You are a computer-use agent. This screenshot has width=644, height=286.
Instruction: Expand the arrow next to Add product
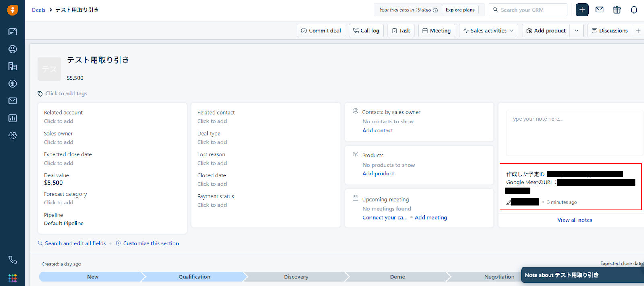pos(576,31)
